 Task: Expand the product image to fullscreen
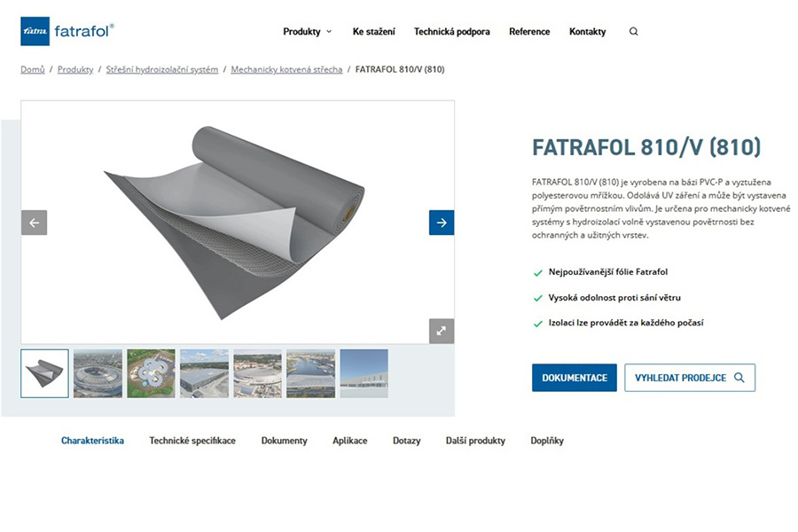tap(442, 331)
